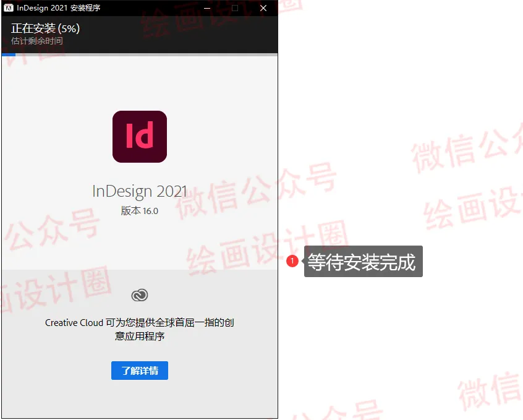The height and width of the screenshot is (420, 523).
Task: Click the InDesign 2021 安装程序 window title
Action: (59, 7)
